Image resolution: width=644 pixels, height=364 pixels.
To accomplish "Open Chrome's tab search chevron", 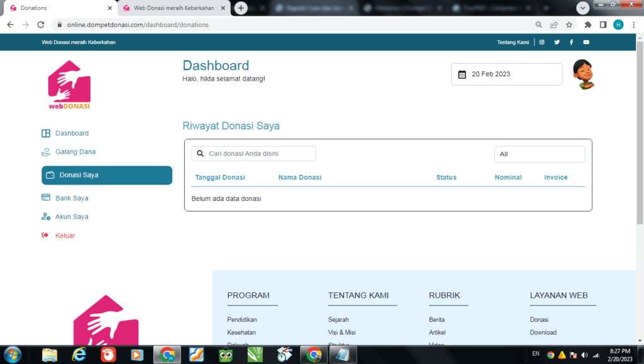I will point(583,8).
